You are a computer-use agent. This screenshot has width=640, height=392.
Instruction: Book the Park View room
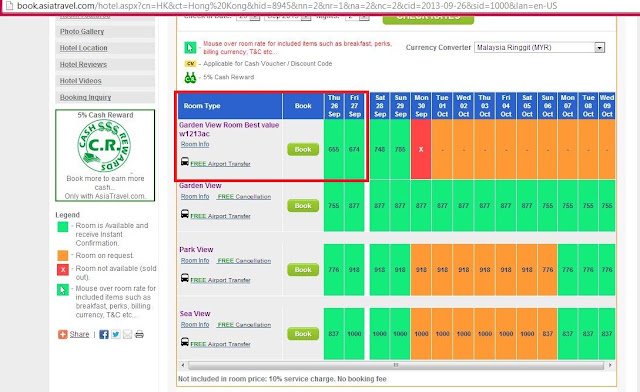[303, 270]
